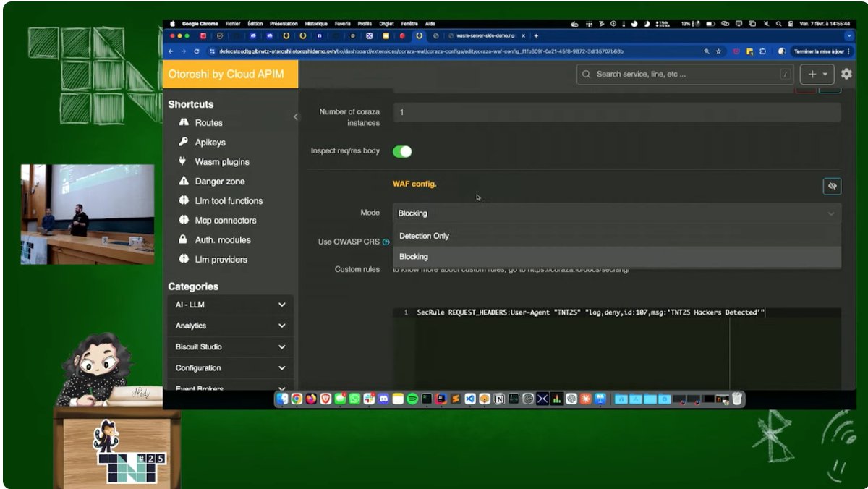The height and width of the screenshot is (489, 868).
Task: Open the Favoris menu
Action: 343,23
